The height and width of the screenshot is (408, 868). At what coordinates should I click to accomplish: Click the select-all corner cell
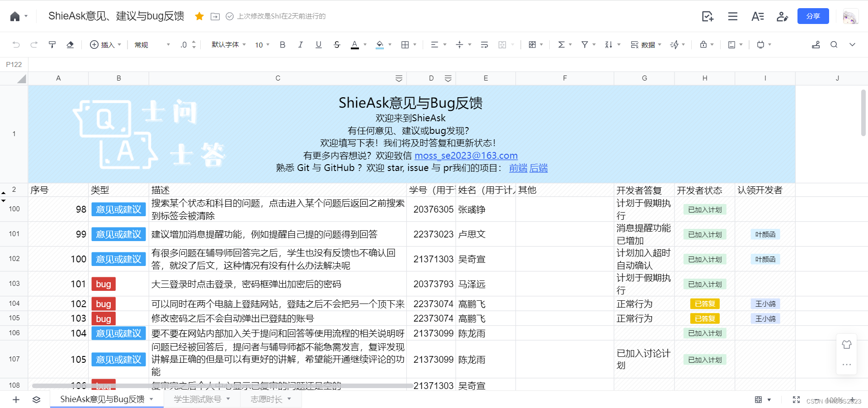click(14, 78)
